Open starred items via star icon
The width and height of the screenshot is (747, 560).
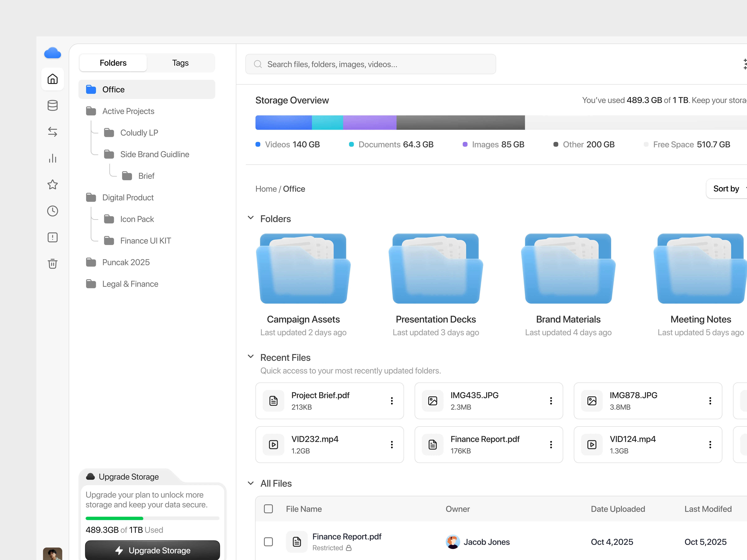tap(52, 185)
